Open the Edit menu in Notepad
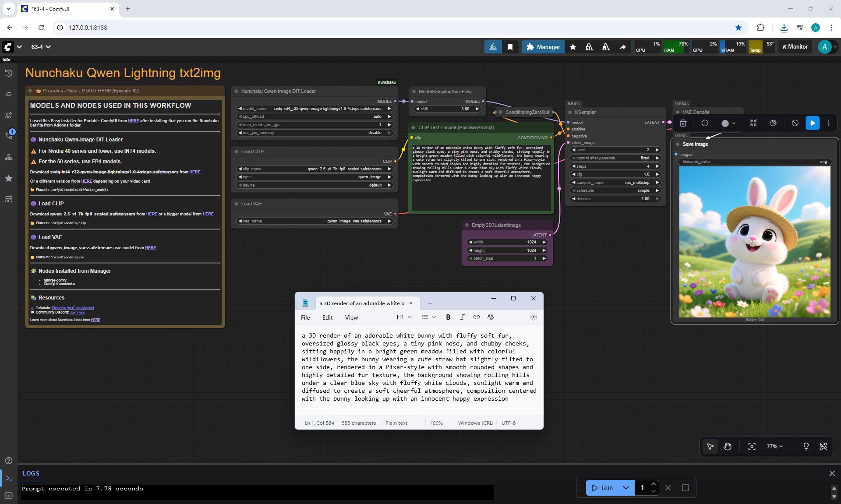 coord(327,317)
